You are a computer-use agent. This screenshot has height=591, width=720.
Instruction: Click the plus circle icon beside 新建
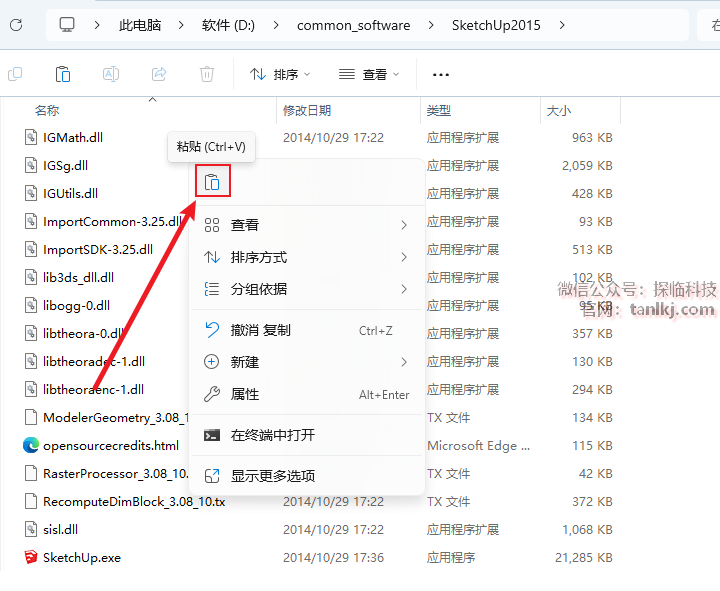point(211,362)
